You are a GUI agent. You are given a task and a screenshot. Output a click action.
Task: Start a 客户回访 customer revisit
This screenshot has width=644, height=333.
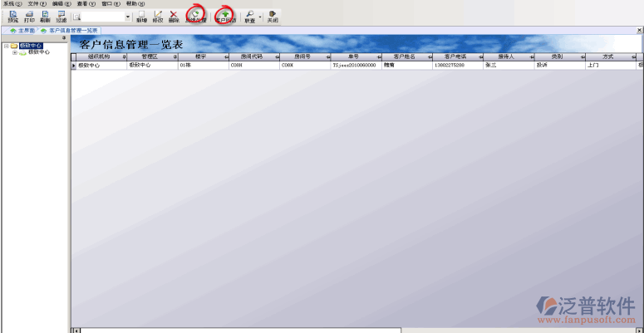(225, 17)
